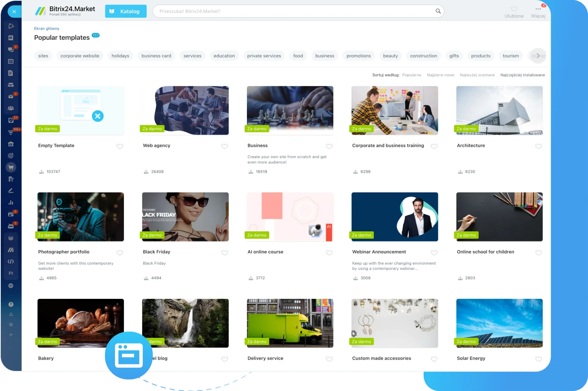This screenshot has width=588, height=391.
Task: Open the analytics bar-chart icon in the sidebar
Action: tap(11, 202)
